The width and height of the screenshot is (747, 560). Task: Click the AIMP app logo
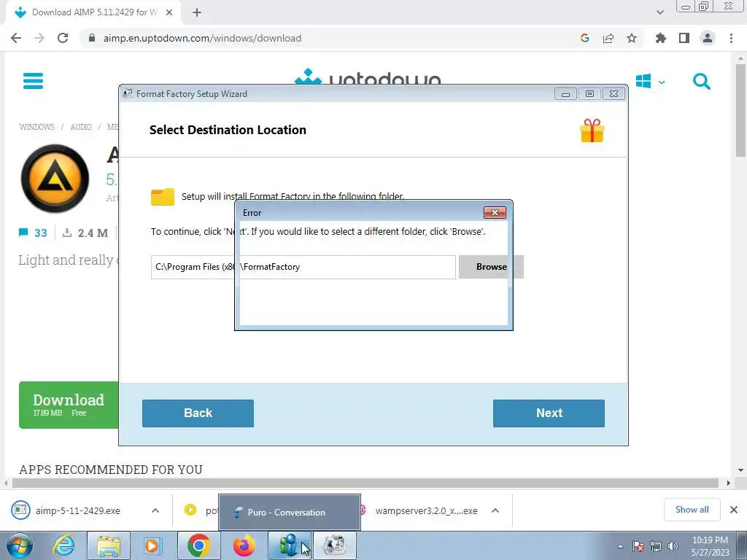click(55, 179)
